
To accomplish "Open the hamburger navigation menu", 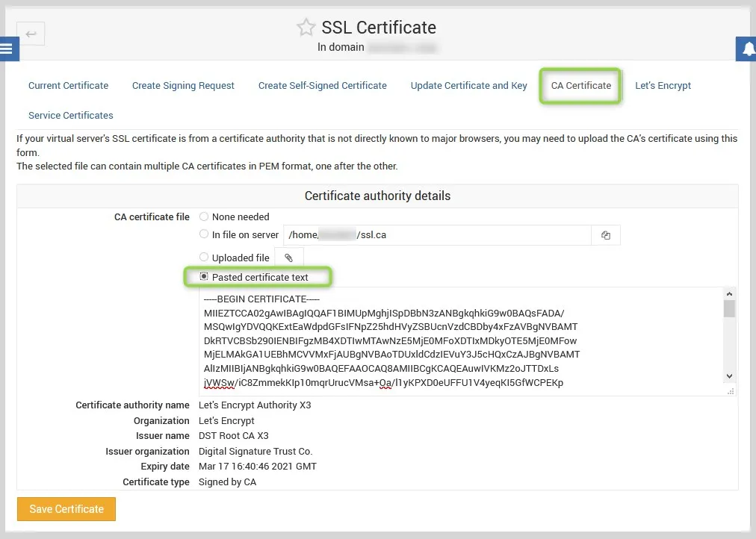I will pos(7,49).
